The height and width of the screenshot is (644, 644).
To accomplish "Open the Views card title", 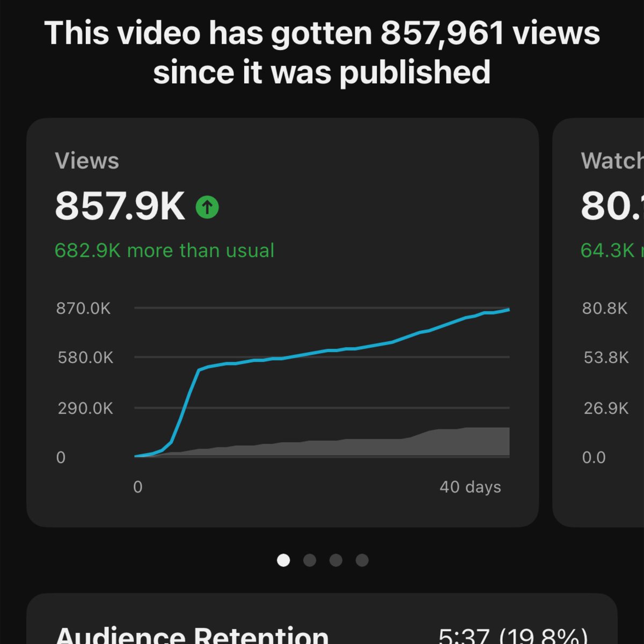I will (87, 160).
